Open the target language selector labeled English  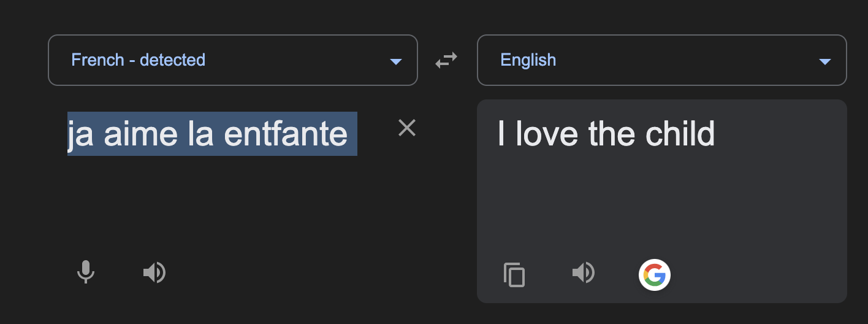point(662,60)
